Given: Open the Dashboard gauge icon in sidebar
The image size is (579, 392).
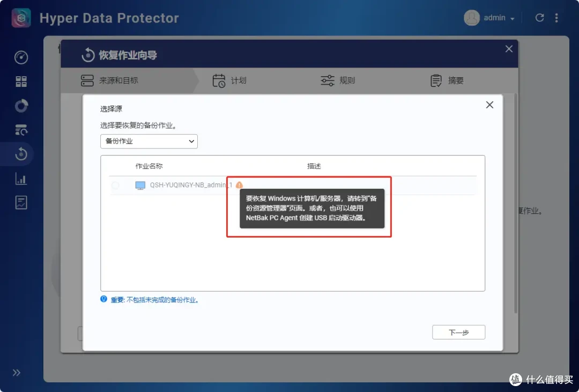Looking at the screenshot, I should pyautogui.click(x=20, y=57).
